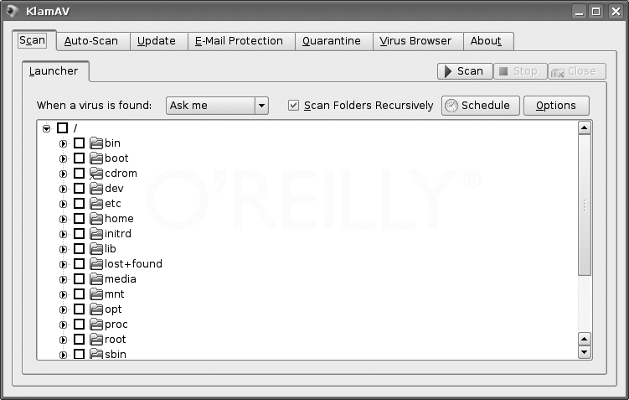Open the Virus Browser tab

coord(415,41)
